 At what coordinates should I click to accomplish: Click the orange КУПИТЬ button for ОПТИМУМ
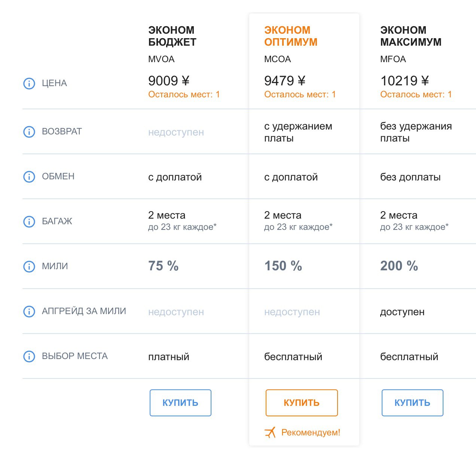click(302, 403)
